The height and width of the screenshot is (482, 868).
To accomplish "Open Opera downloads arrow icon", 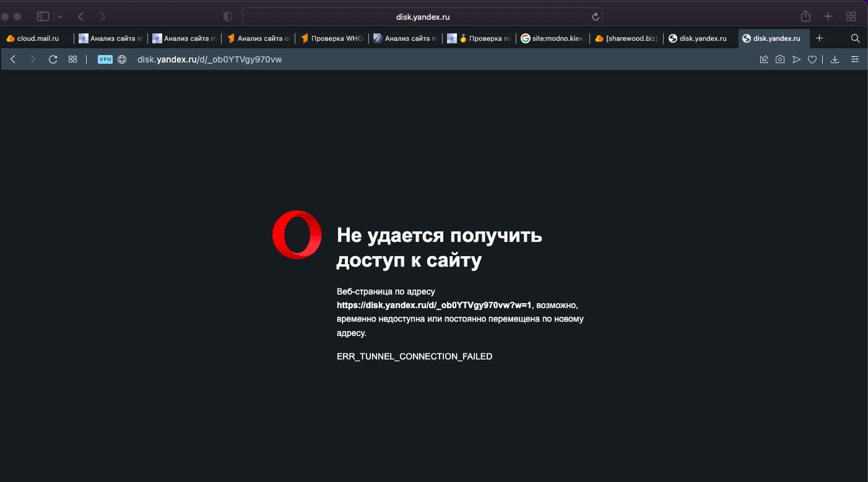I will [x=835, y=59].
